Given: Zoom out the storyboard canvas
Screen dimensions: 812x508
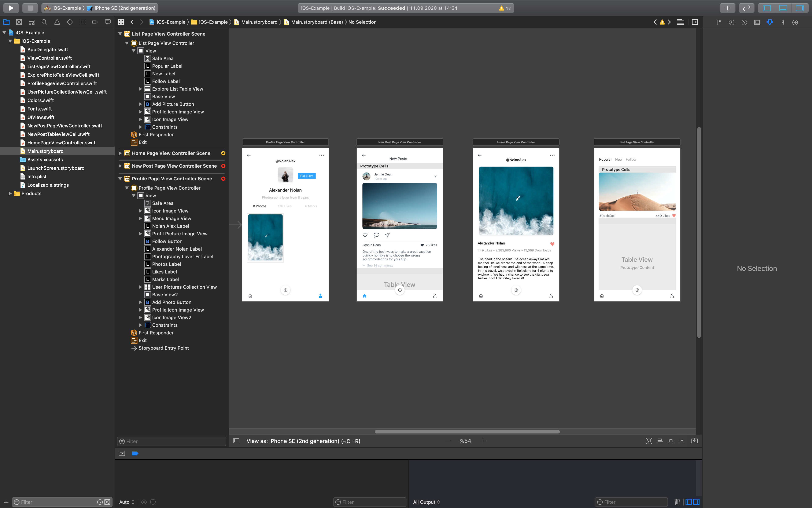Looking at the screenshot, I should 448,441.
